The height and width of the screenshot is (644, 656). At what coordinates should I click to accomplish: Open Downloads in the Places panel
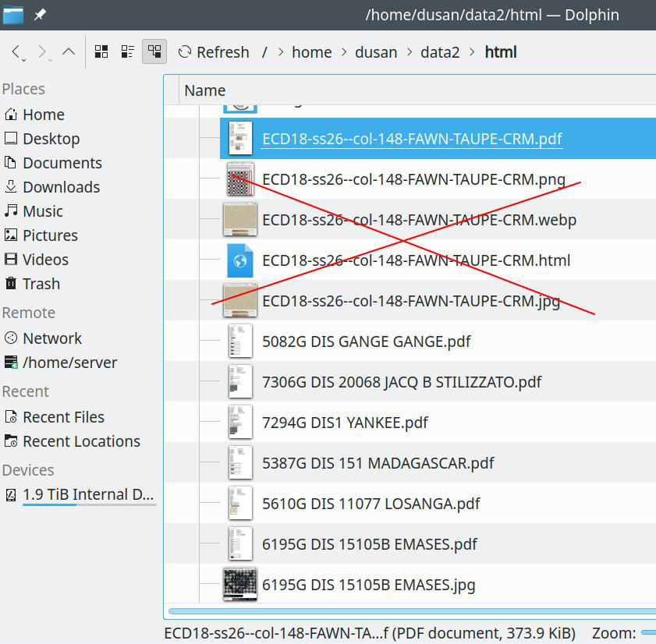pos(61,187)
